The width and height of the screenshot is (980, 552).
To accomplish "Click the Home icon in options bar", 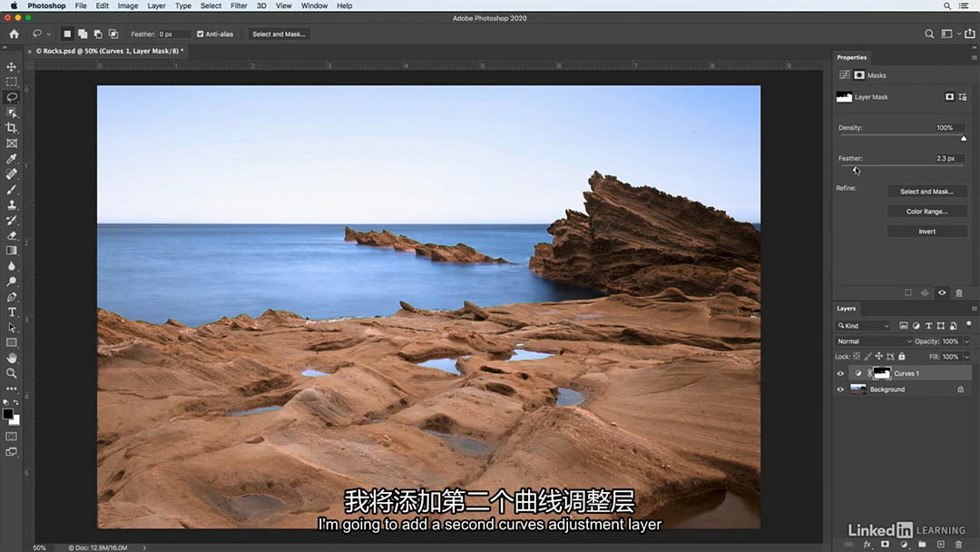I will click(x=14, y=34).
